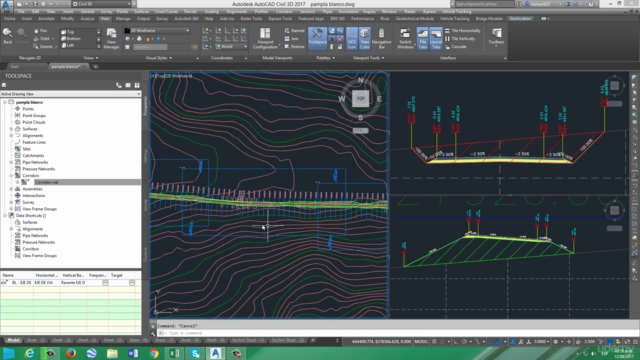The height and width of the screenshot is (360, 640).
Task: Select the Pan tool
Action: (x=40, y=31)
